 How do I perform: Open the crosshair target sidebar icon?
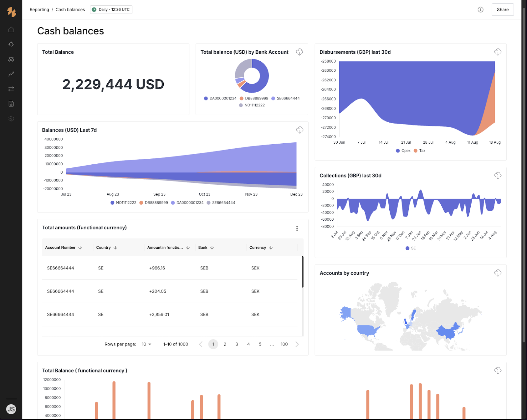[x=11, y=44]
